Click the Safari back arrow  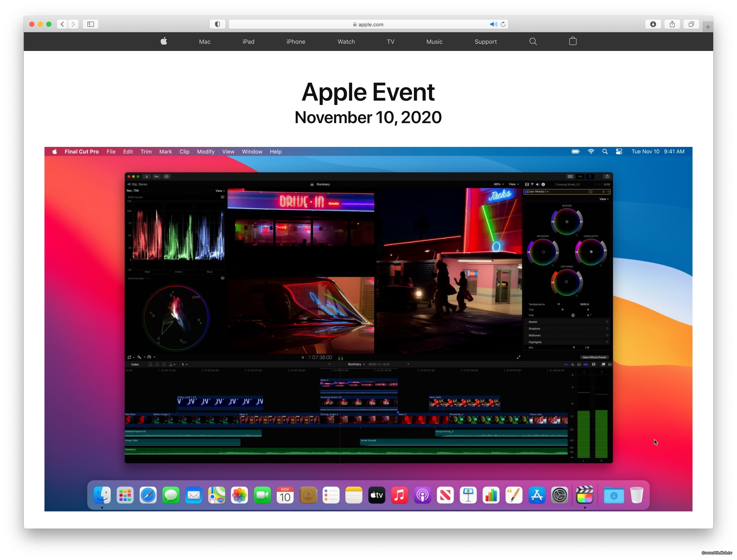(62, 24)
